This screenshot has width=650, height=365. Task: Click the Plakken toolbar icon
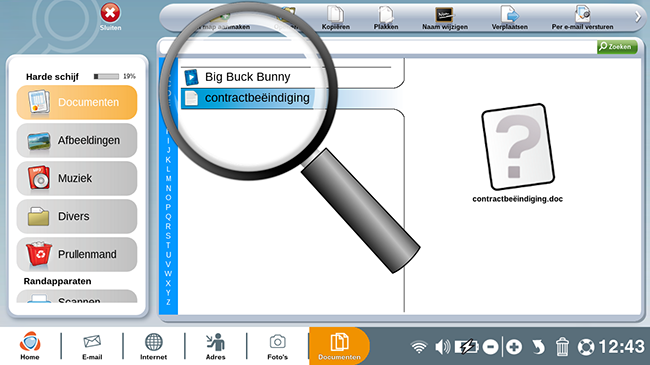coord(386,18)
